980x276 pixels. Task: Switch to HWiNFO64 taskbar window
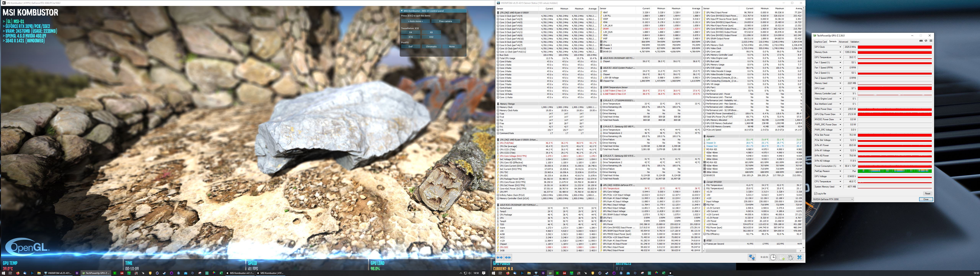click(x=58, y=273)
